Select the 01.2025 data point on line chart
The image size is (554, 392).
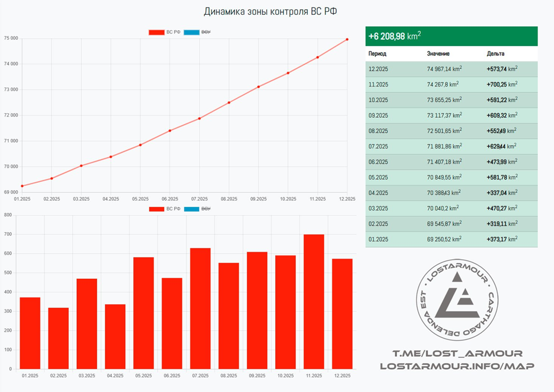(22, 186)
